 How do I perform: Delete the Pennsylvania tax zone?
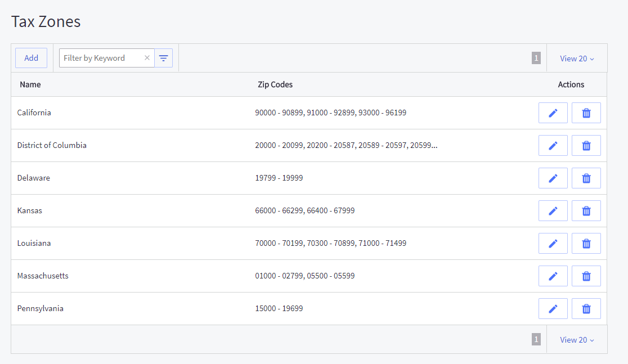point(586,309)
